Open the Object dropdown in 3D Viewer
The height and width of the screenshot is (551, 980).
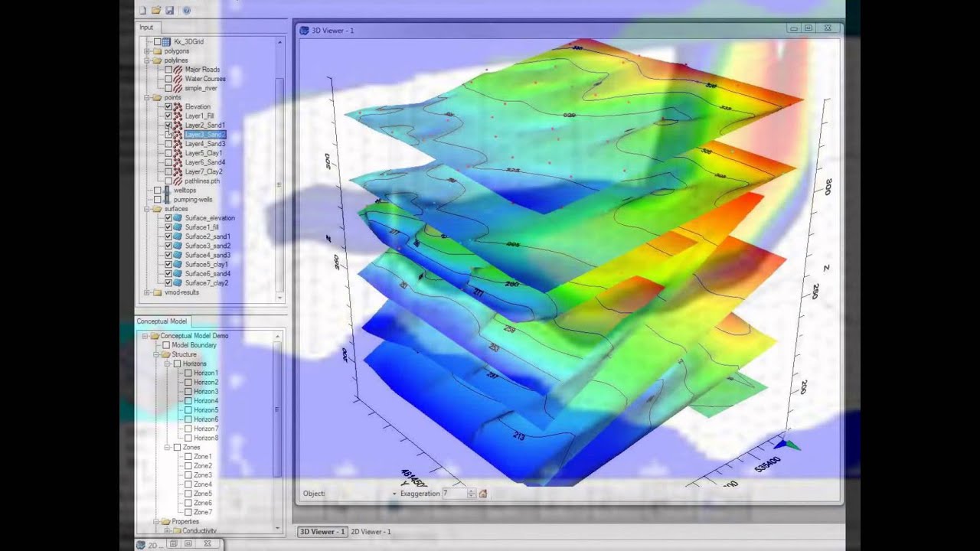click(394, 494)
